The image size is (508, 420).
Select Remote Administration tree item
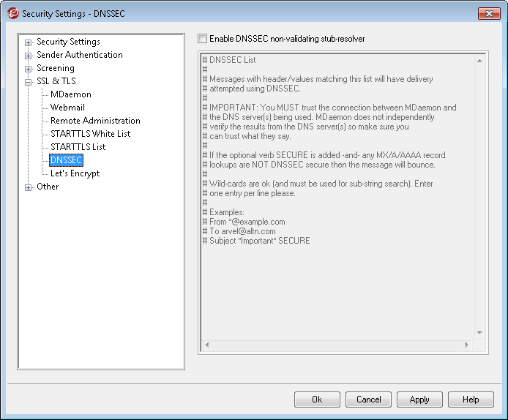pos(95,121)
